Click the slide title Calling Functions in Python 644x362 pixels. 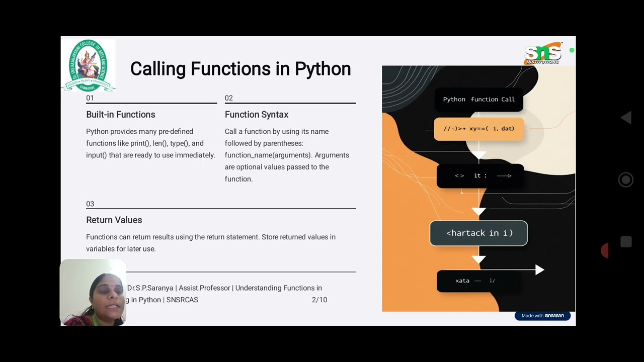tap(240, 69)
